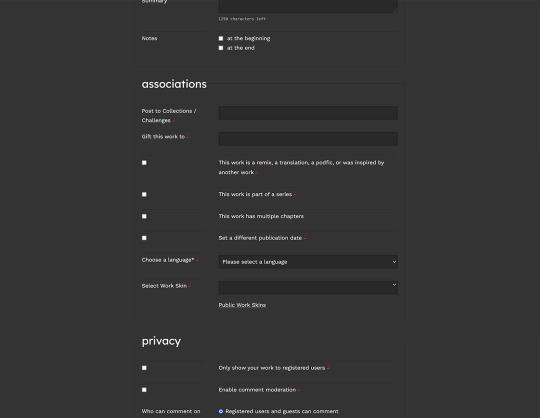Open help icon beside Set a different publication date
Screen dimensions: 540x418
click(x=305, y=238)
